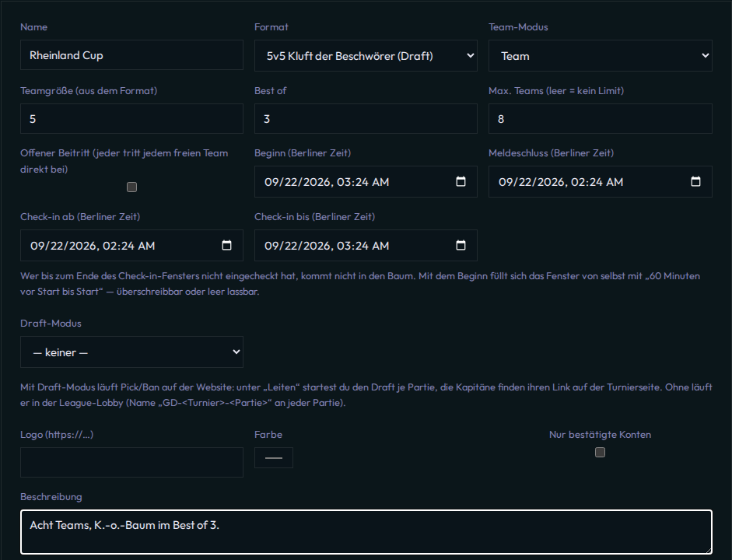Open calendar picker in Meldeschluss field
The height and width of the screenshot is (560, 732).
tap(695, 181)
